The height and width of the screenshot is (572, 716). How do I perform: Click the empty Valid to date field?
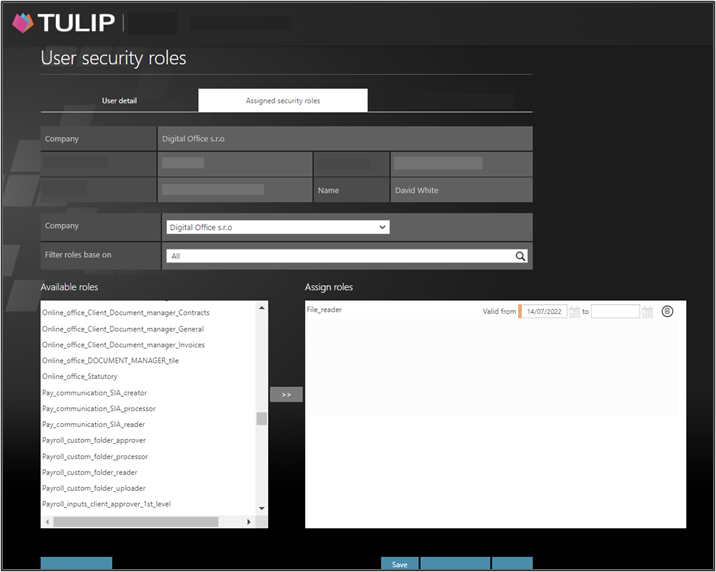615,312
